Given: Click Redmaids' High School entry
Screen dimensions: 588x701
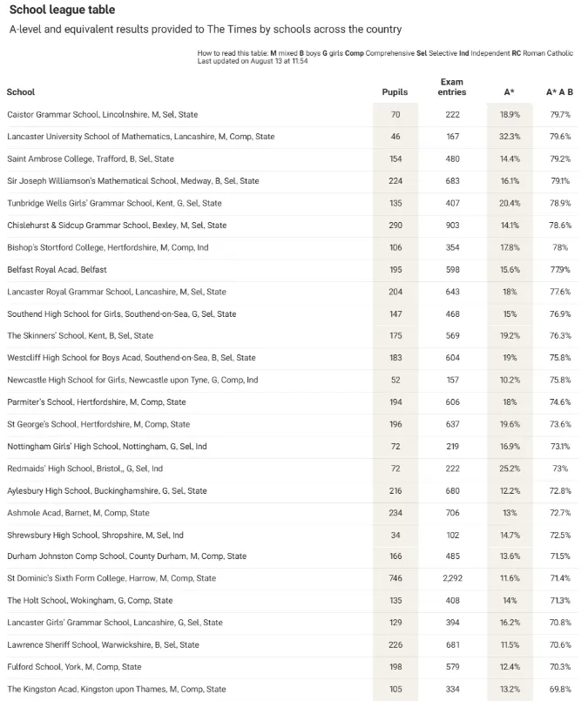Looking at the screenshot, I should pos(85,468).
